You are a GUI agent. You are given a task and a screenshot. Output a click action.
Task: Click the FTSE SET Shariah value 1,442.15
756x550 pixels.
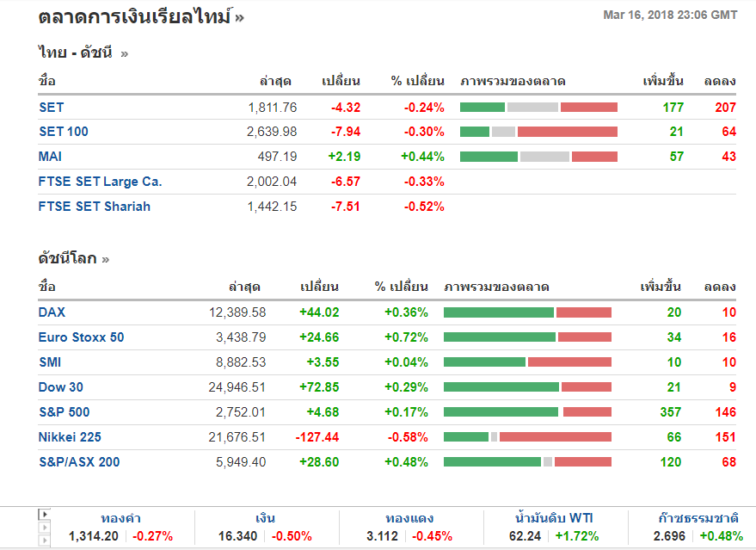tap(273, 207)
